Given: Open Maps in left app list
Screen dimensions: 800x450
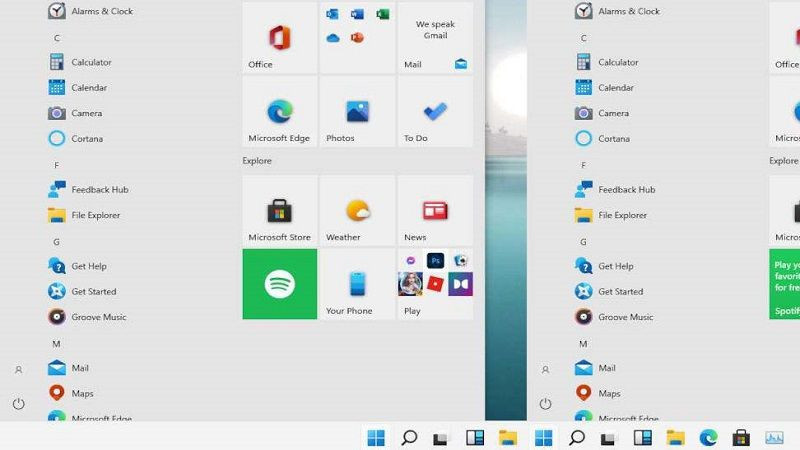Looking at the screenshot, I should (70, 393).
